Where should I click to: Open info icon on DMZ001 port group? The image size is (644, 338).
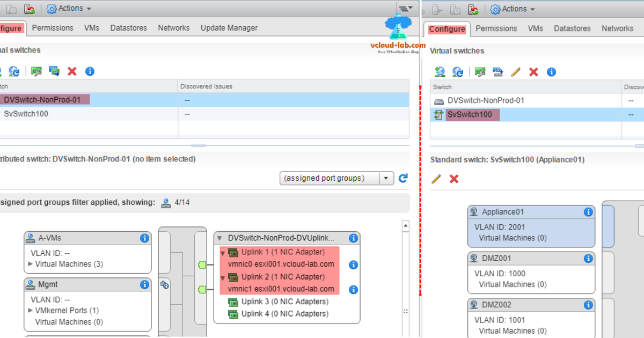click(x=588, y=259)
